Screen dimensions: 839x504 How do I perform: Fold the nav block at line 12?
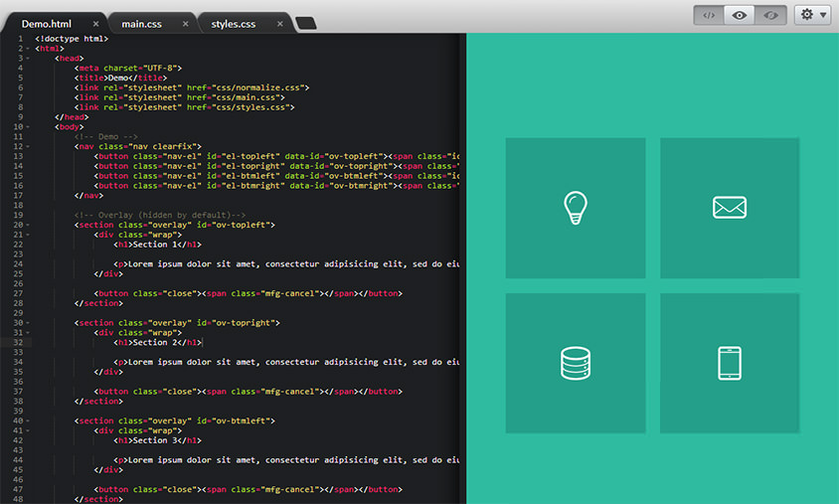click(28, 146)
